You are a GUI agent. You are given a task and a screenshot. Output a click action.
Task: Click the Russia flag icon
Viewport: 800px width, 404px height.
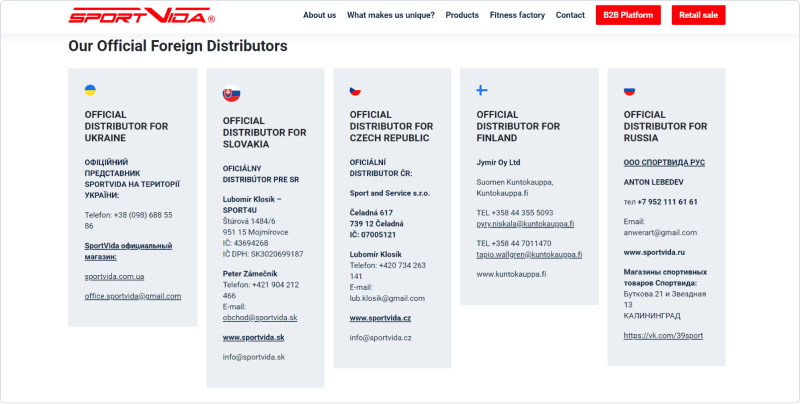pyautogui.click(x=629, y=90)
